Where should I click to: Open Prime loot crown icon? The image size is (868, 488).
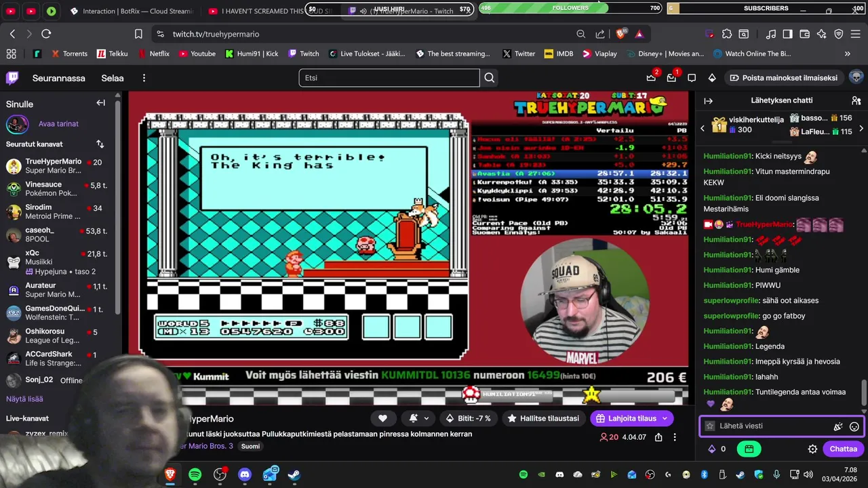tap(651, 78)
